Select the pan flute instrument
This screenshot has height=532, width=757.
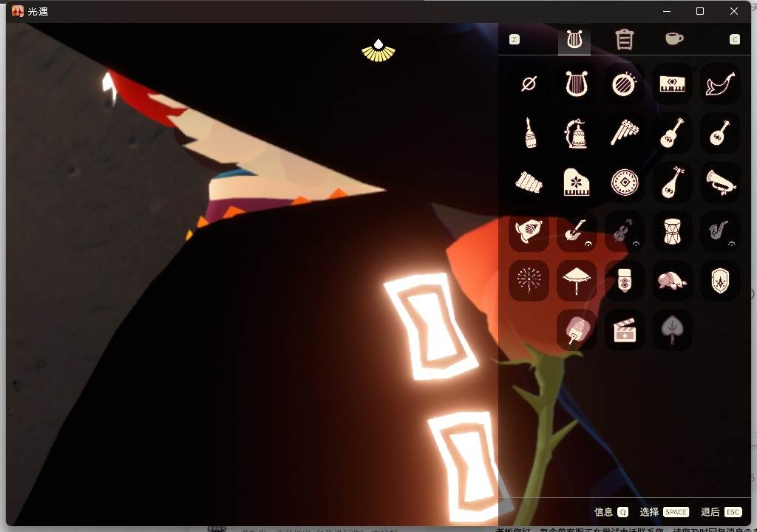624,133
